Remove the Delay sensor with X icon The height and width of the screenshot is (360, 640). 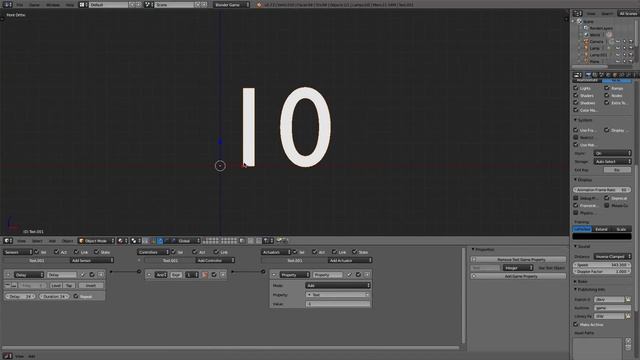(x=100, y=275)
